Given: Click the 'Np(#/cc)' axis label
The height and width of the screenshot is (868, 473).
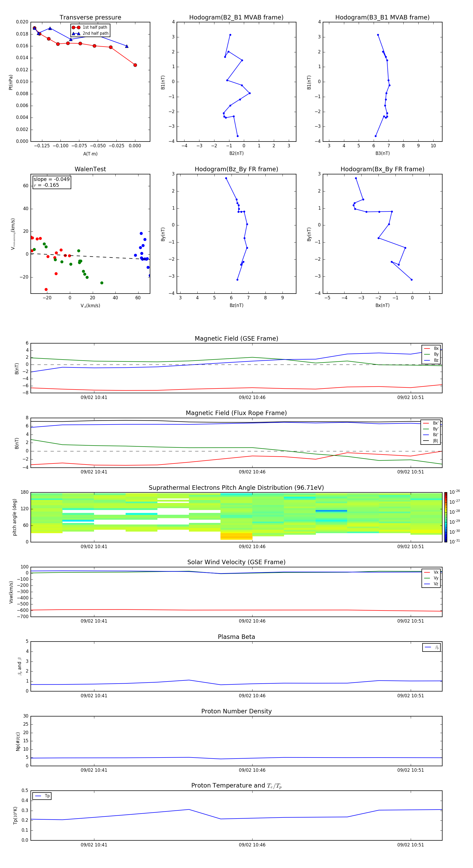Looking at the screenshot, I should tap(18, 741).
